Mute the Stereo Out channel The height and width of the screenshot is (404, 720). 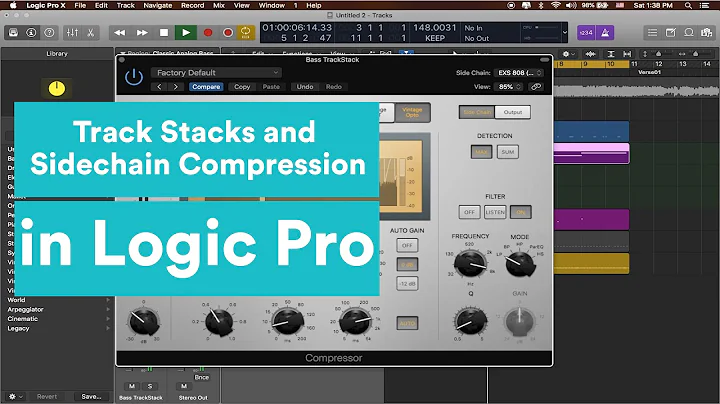[184, 387]
